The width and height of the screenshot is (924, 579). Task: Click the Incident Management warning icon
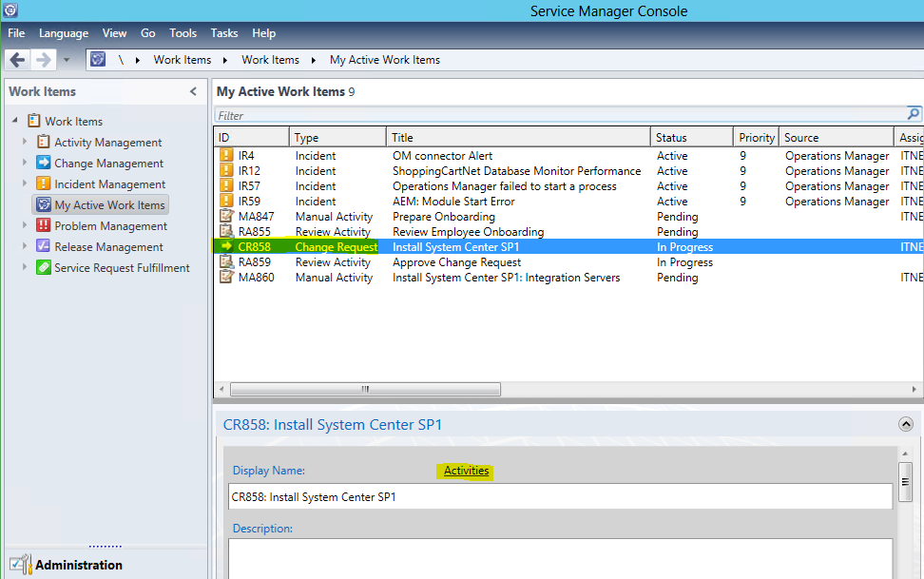(44, 184)
